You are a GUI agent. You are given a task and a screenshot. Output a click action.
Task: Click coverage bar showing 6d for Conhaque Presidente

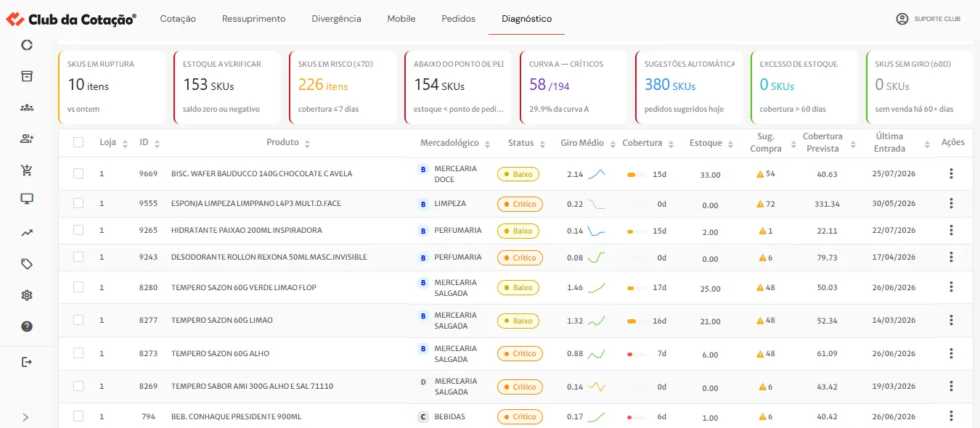[x=636, y=417]
